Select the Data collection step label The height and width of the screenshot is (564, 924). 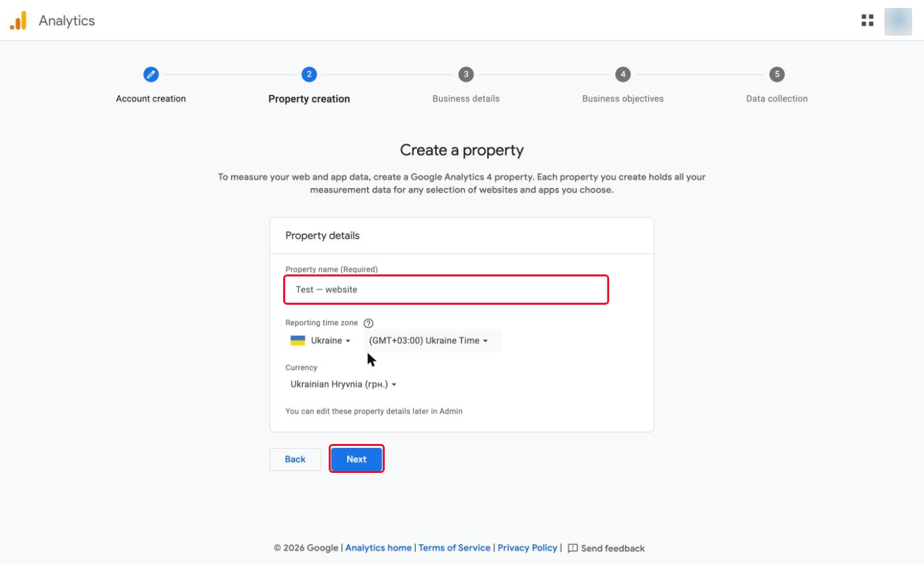(x=777, y=99)
